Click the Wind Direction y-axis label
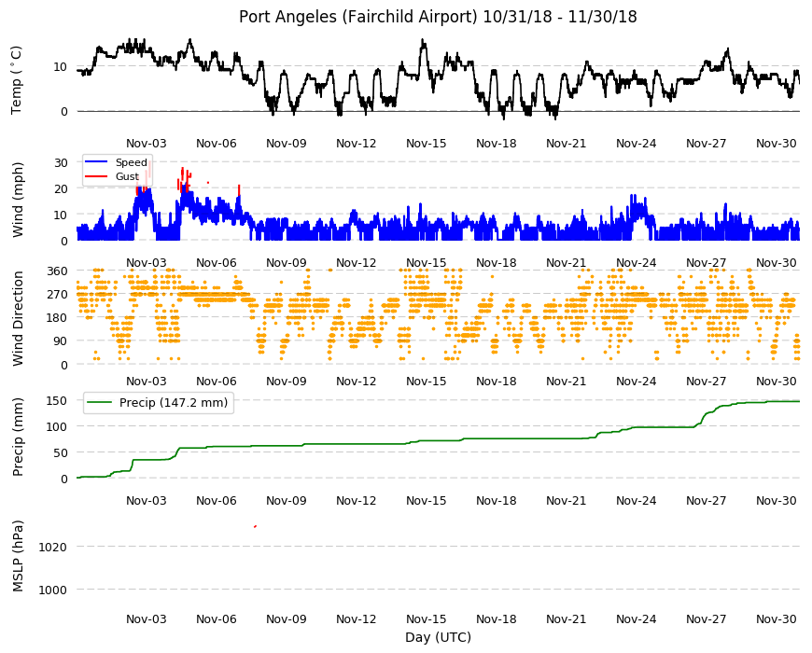 pyautogui.click(x=18, y=318)
